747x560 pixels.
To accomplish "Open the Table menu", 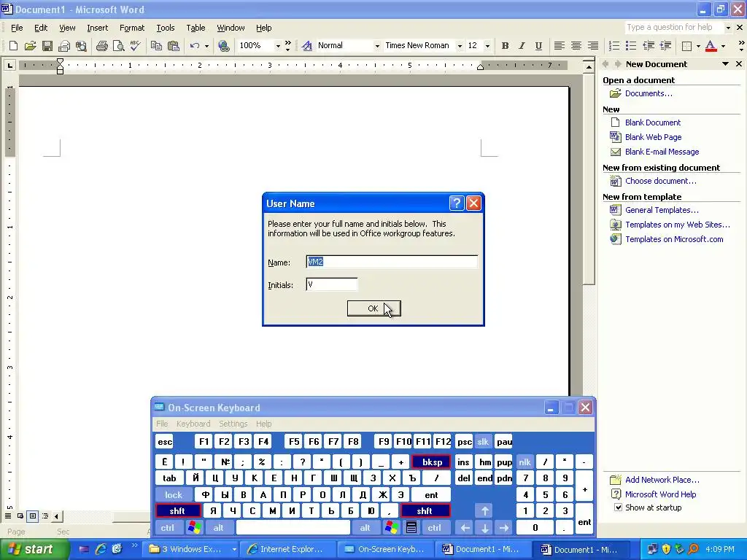I will pyautogui.click(x=196, y=28).
